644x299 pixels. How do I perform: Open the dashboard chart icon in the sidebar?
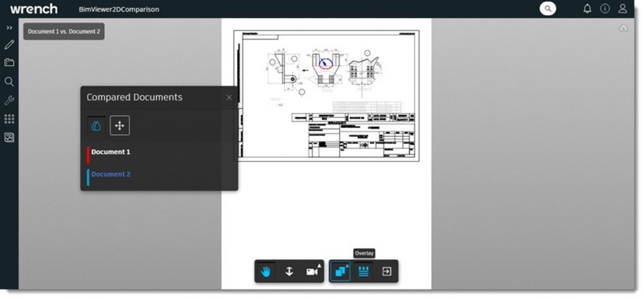(9, 138)
